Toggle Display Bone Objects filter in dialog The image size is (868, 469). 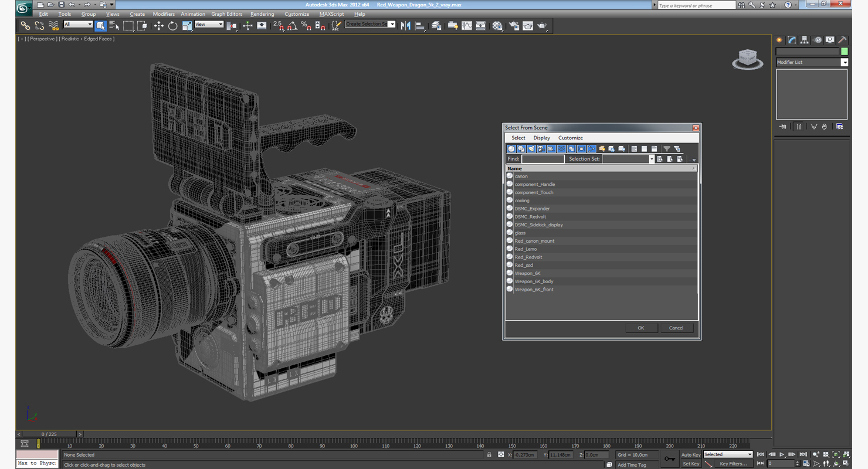click(x=591, y=149)
